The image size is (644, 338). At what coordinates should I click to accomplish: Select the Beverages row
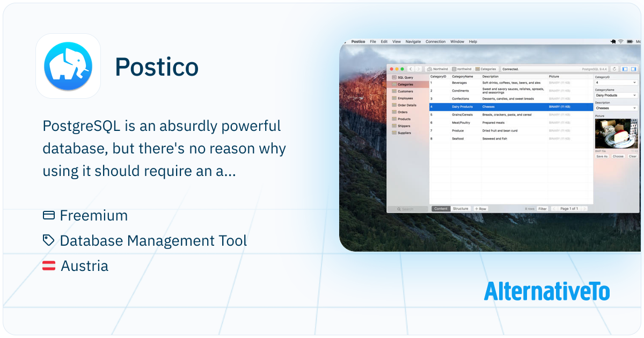[511, 83]
